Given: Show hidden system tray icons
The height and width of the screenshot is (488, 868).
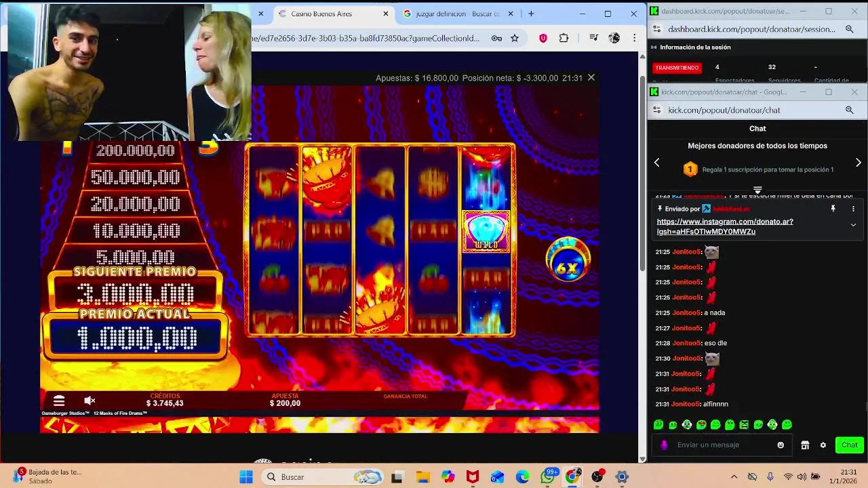Looking at the screenshot, I should click(734, 477).
